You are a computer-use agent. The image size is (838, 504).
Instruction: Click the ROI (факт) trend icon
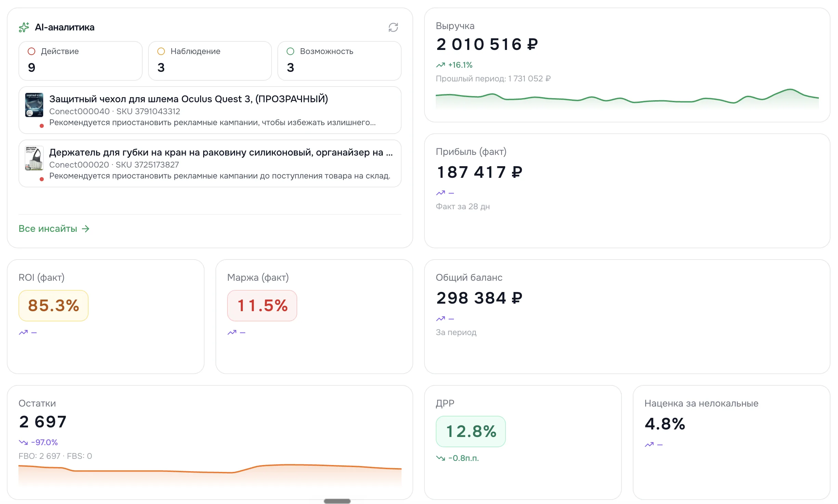point(23,332)
